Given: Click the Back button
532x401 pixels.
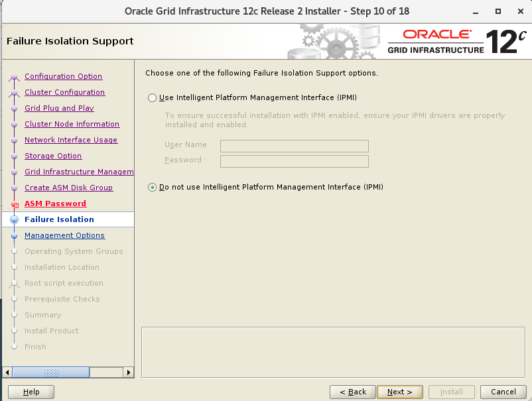Looking at the screenshot, I should (352, 392).
